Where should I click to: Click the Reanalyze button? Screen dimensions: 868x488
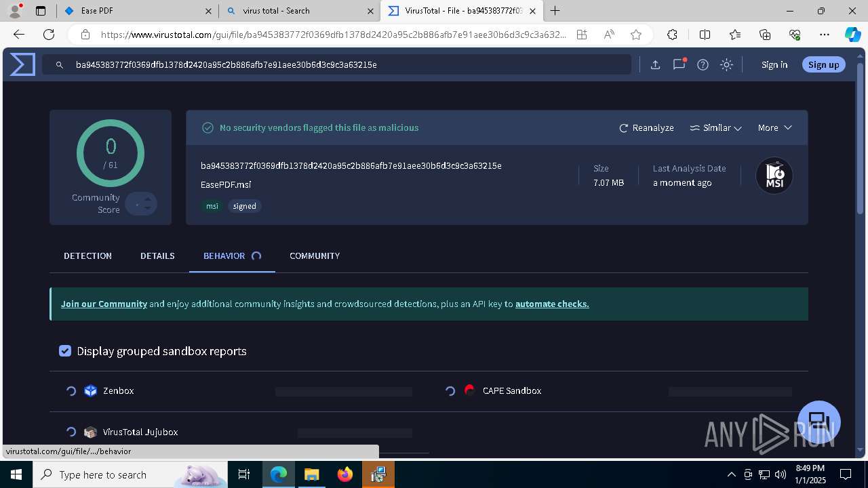[x=646, y=127]
